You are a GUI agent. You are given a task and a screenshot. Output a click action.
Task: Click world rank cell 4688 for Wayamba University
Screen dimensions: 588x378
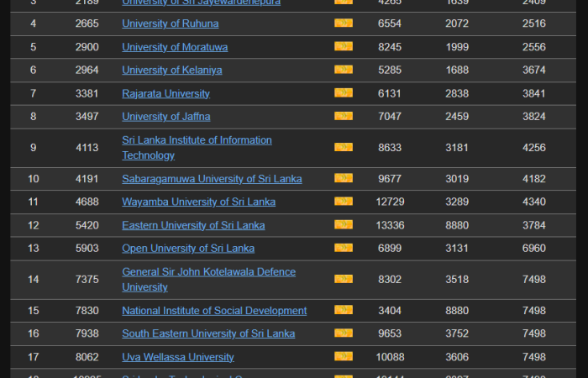point(87,202)
